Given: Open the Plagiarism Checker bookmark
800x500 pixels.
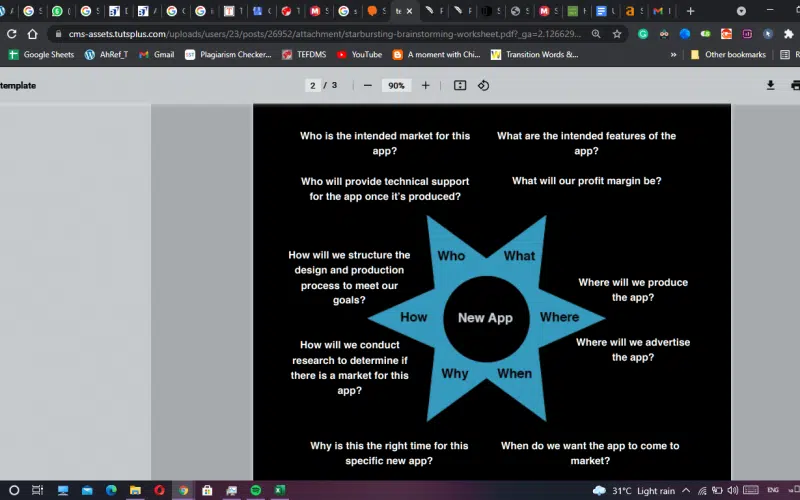Looking at the screenshot, I should [x=228, y=55].
